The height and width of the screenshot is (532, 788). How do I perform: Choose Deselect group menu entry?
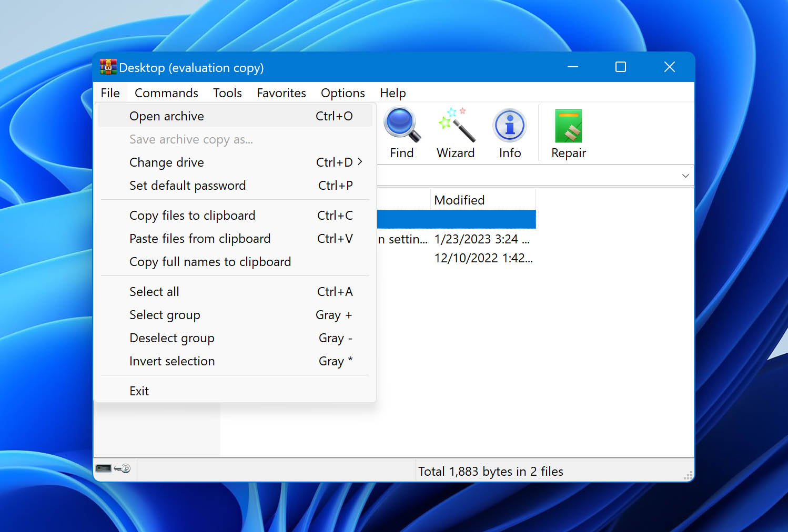pos(235,338)
